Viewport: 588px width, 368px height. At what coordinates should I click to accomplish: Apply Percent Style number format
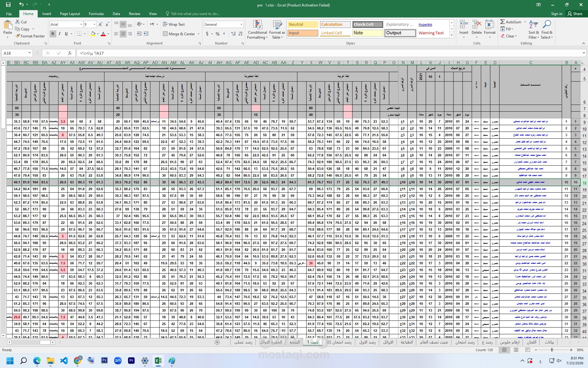pos(217,34)
